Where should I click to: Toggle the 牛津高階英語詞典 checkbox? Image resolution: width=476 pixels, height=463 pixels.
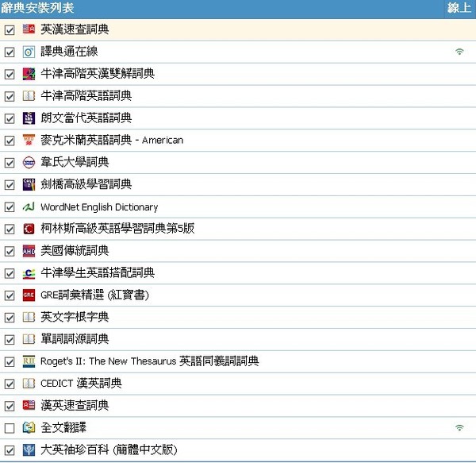coord(10,96)
